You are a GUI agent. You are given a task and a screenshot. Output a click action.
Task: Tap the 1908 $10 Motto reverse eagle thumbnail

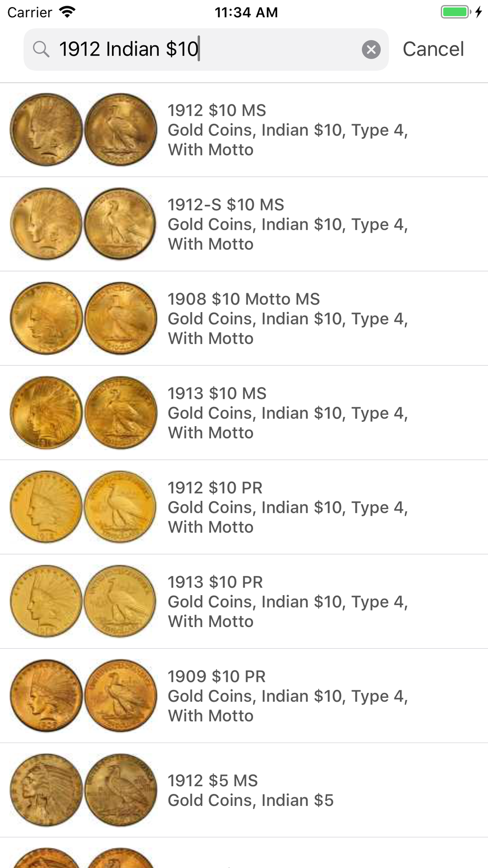point(121,318)
